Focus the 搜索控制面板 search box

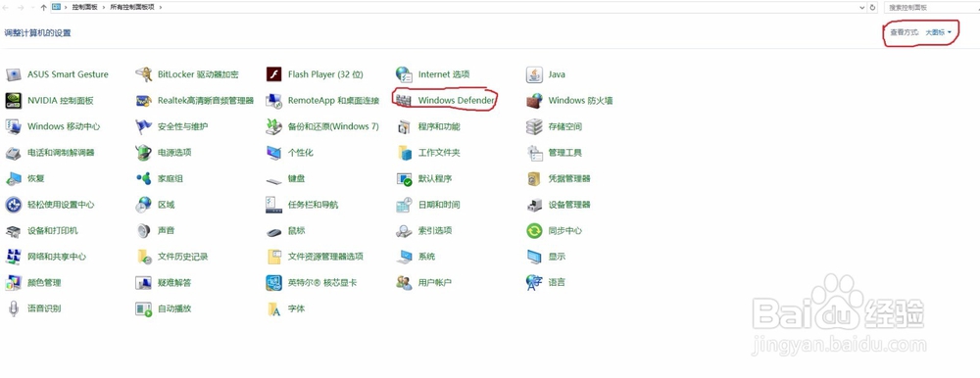[x=933, y=8]
